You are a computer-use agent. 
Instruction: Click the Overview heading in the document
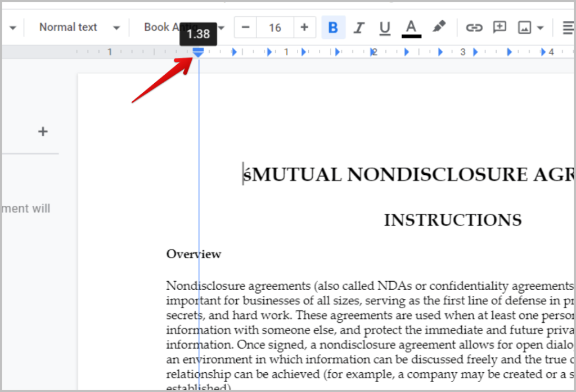pyautogui.click(x=193, y=254)
